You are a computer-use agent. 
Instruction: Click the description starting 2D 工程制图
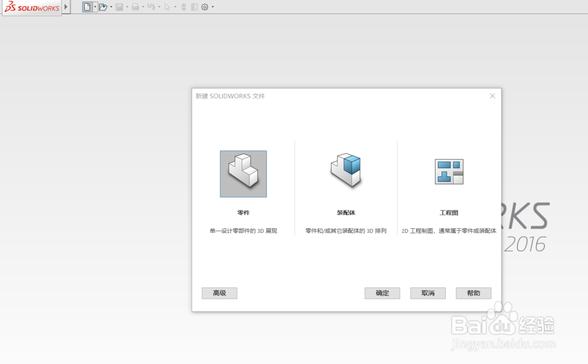click(x=449, y=231)
